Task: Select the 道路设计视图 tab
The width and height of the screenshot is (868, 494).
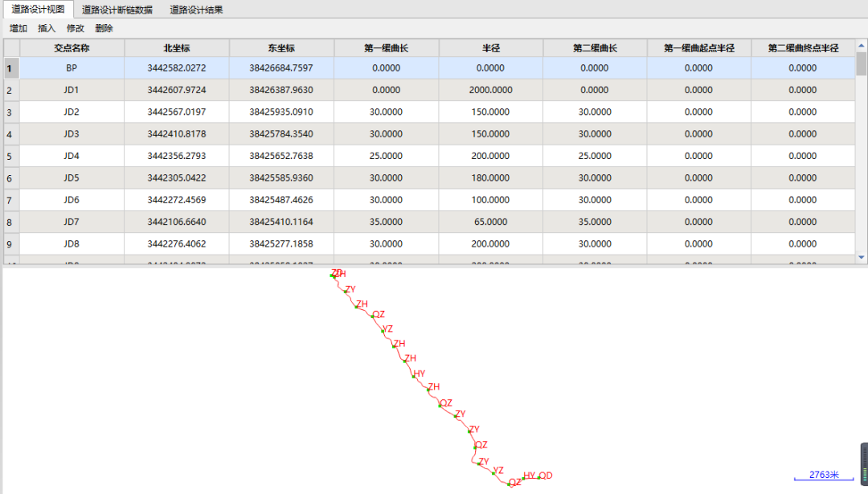Action: click(37, 10)
